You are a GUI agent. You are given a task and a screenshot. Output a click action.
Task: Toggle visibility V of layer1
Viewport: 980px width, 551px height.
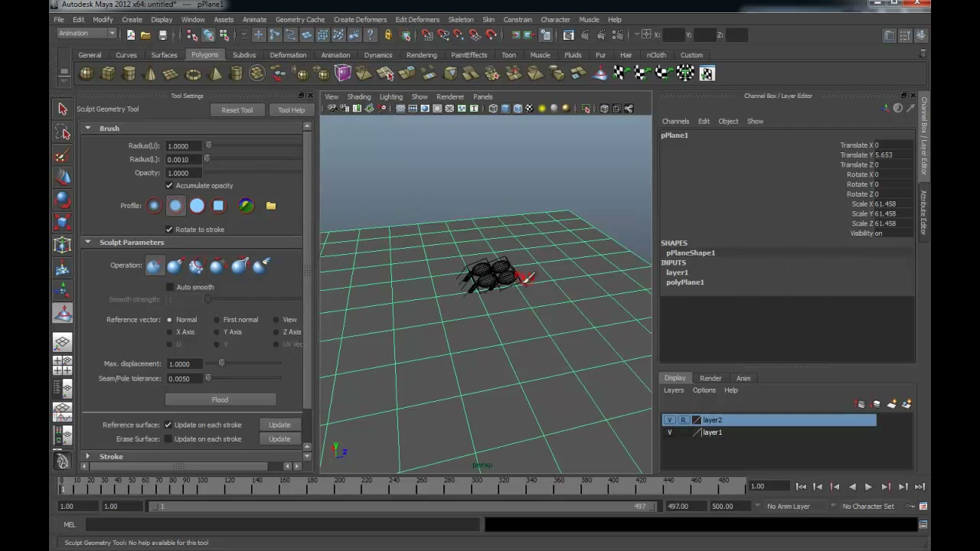coord(670,432)
